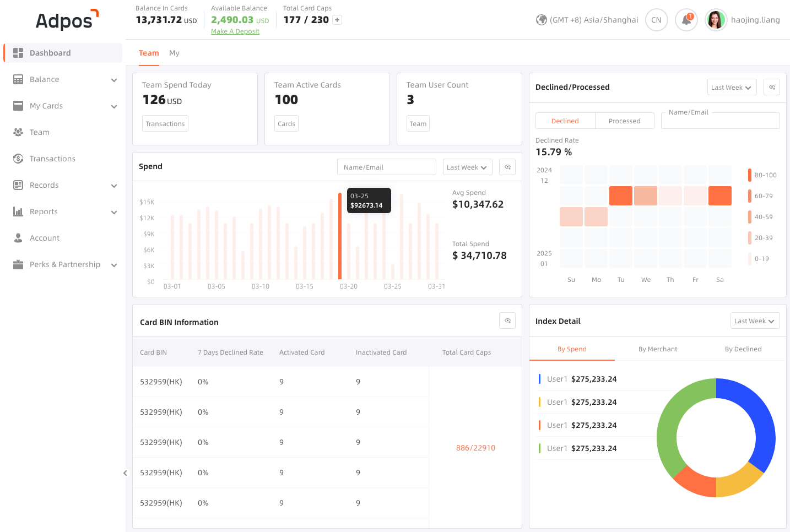
Task: Click the globe timezone icon
Action: point(541,20)
